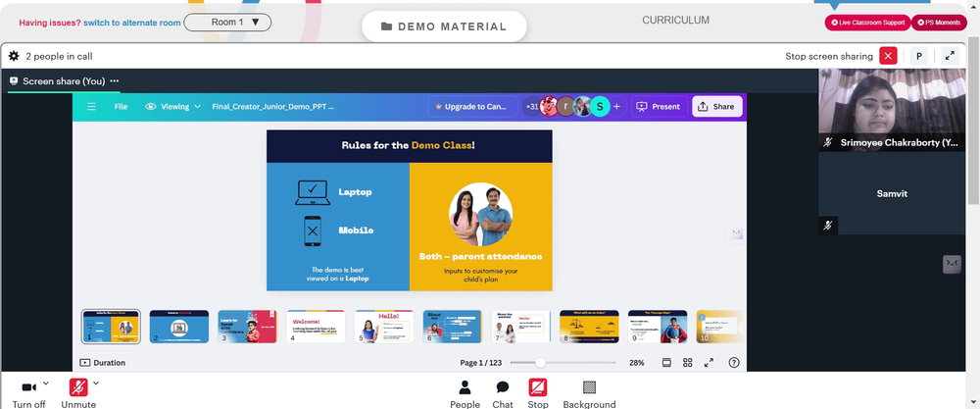Select slide thumbnail 6 About me
980x409 pixels.
pyautogui.click(x=452, y=327)
